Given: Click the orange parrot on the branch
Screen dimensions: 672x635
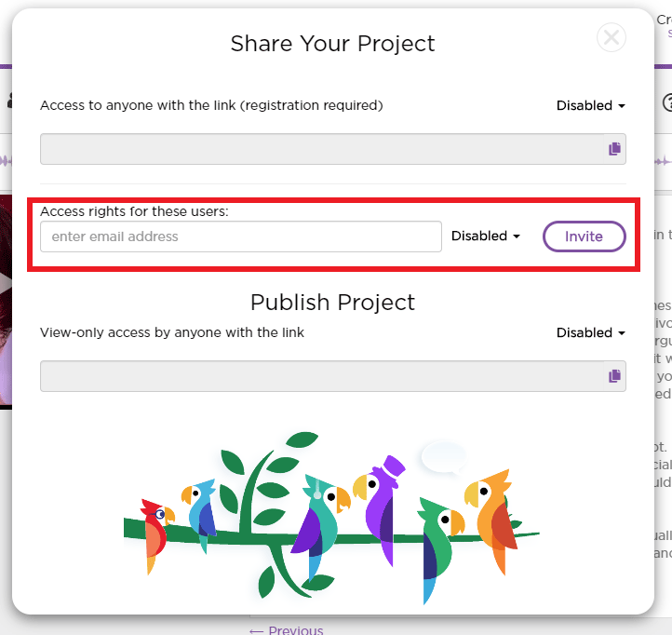Looking at the screenshot, I should click(x=491, y=519).
